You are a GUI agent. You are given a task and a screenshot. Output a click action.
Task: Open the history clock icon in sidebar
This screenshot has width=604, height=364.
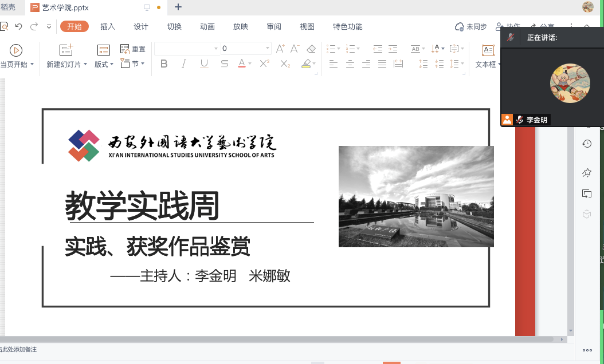[x=587, y=144]
